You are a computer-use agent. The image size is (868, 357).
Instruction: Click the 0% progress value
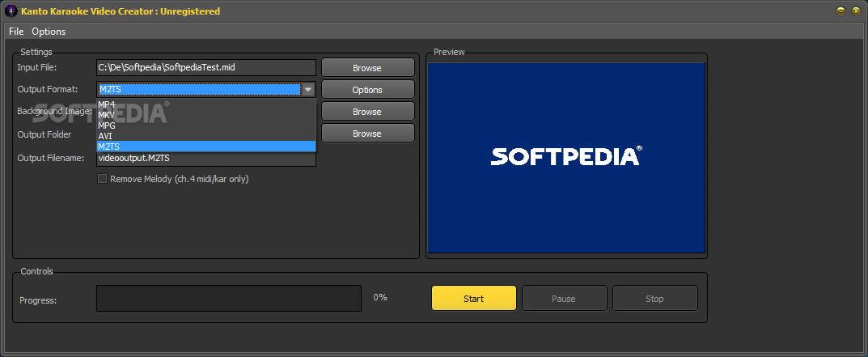[x=380, y=297]
